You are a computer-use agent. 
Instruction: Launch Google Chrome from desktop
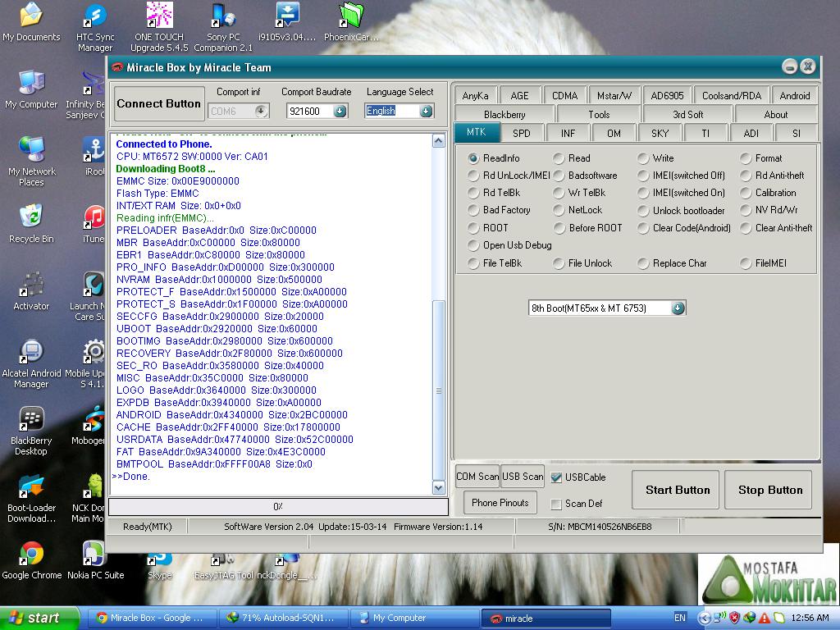click(31, 560)
